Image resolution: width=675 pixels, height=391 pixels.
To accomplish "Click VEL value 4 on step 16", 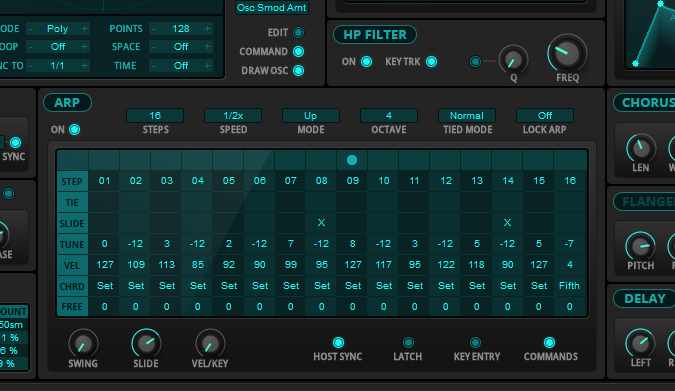I will [x=570, y=265].
